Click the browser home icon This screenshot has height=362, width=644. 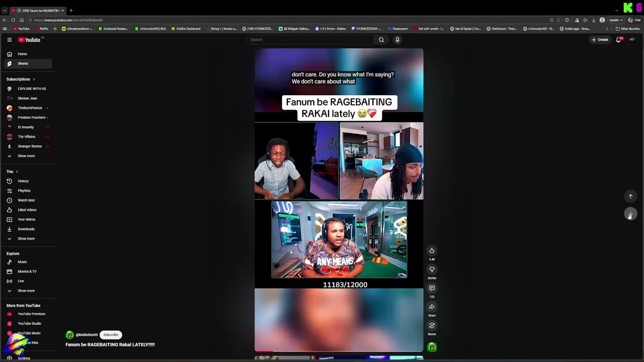[x=22, y=20]
